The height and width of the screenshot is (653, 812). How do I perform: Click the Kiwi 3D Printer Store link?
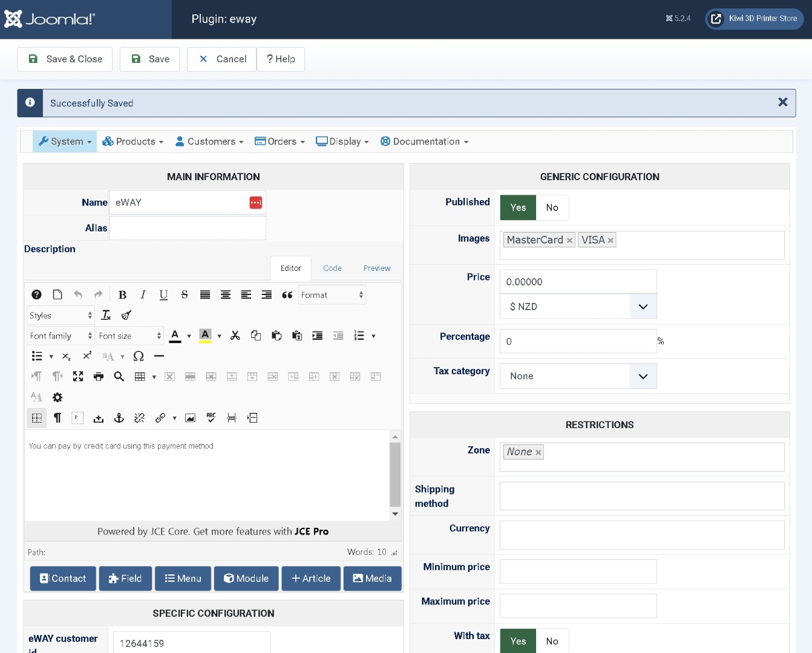coord(754,19)
